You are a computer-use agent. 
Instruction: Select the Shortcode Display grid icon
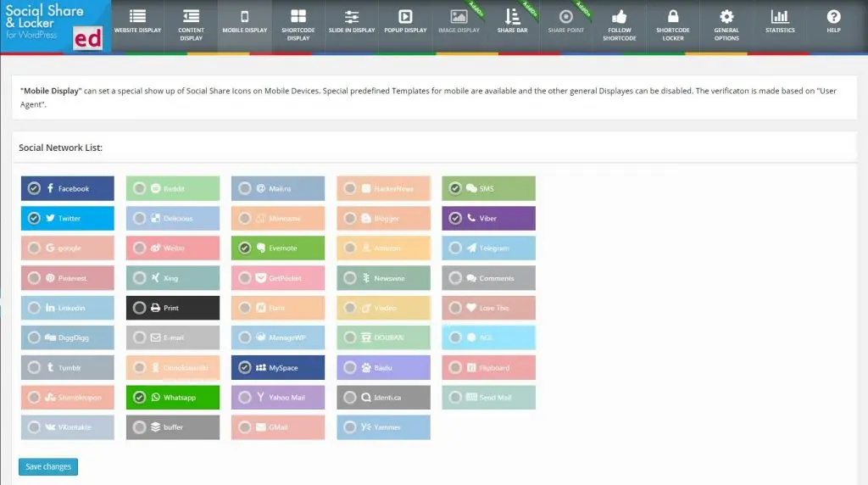(x=298, y=17)
